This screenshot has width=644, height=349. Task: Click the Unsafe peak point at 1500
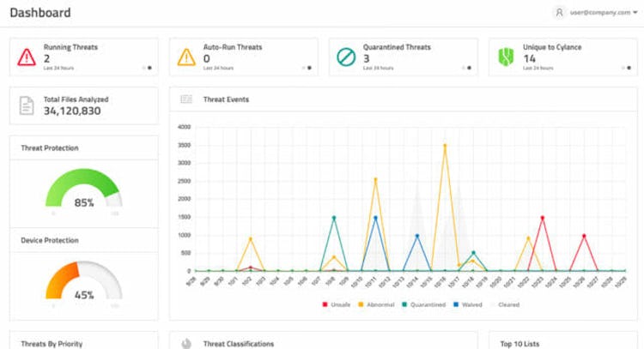[x=543, y=218]
